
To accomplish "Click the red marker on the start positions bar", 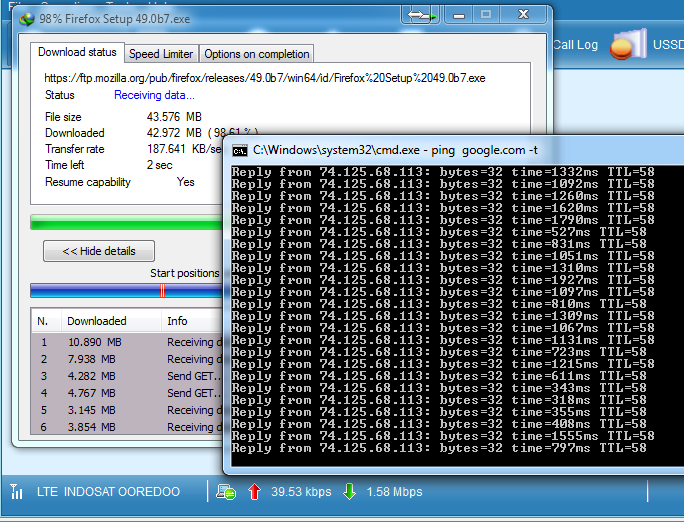I will (x=162, y=291).
